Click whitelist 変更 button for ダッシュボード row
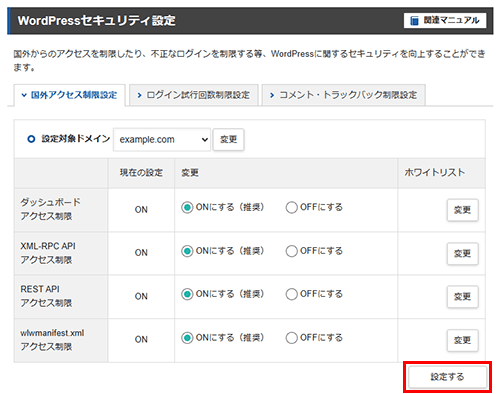Image resolution: width=500 pixels, height=394 pixels. (463, 210)
